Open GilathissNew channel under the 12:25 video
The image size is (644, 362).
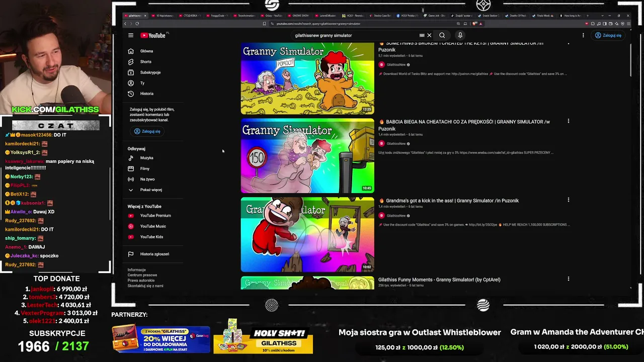point(395,65)
